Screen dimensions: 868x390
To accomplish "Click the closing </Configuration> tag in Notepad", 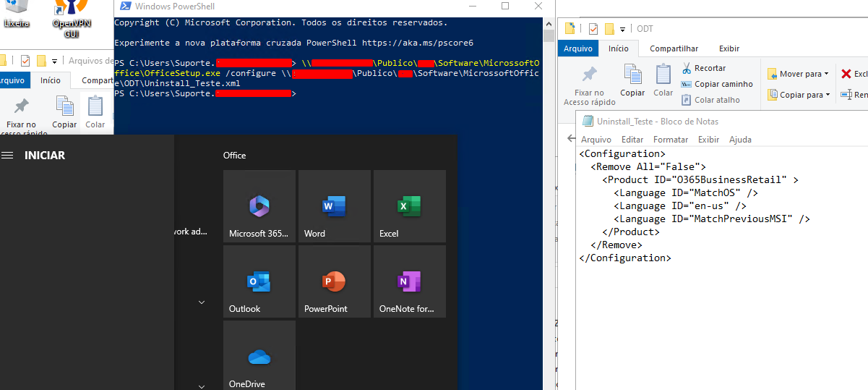I will pyautogui.click(x=625, y=258).
